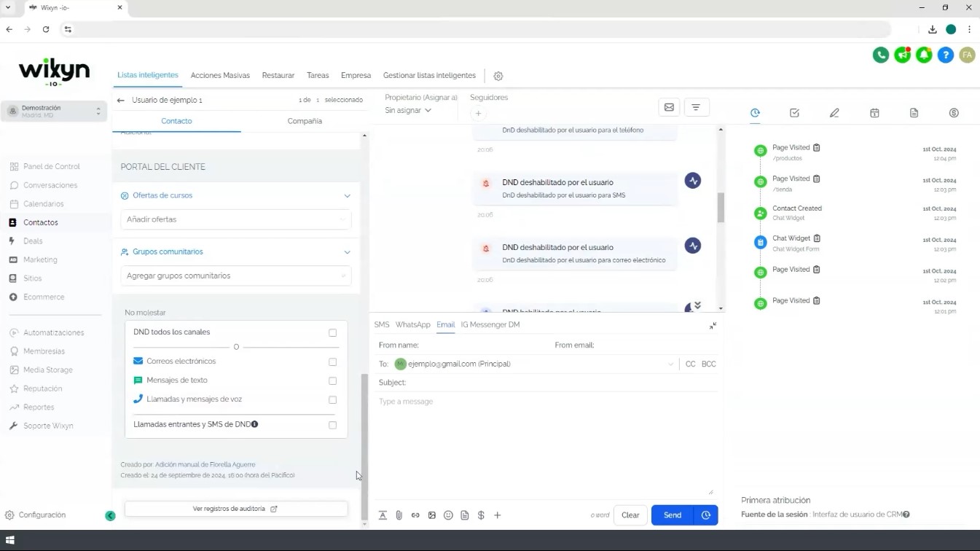Click the plus icon in composer toolbar
980x551 pixels.
[498, 515]
